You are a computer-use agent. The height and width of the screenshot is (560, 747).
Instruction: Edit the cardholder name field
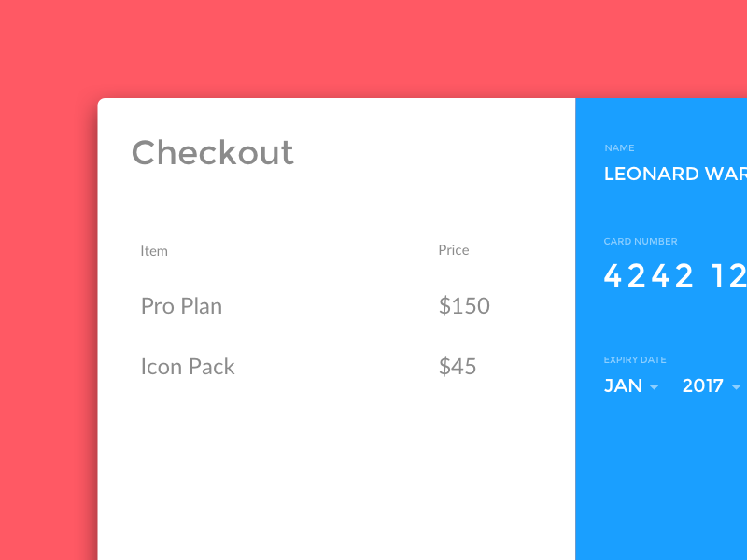[674, 174]
